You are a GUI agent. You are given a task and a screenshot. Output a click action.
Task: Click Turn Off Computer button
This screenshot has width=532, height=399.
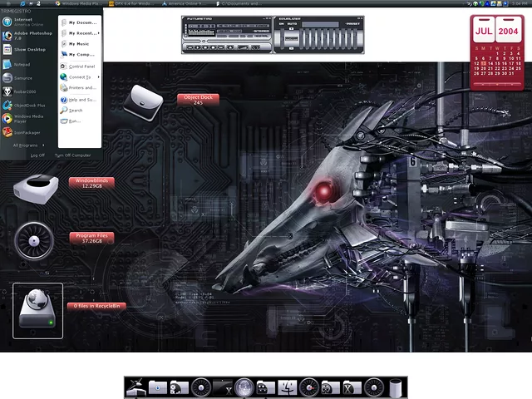coord(72,155)
